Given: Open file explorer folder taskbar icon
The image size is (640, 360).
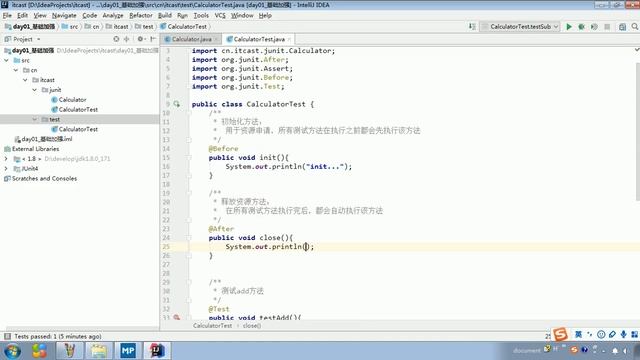Looking at the screenshot, I should click(99, 350).
